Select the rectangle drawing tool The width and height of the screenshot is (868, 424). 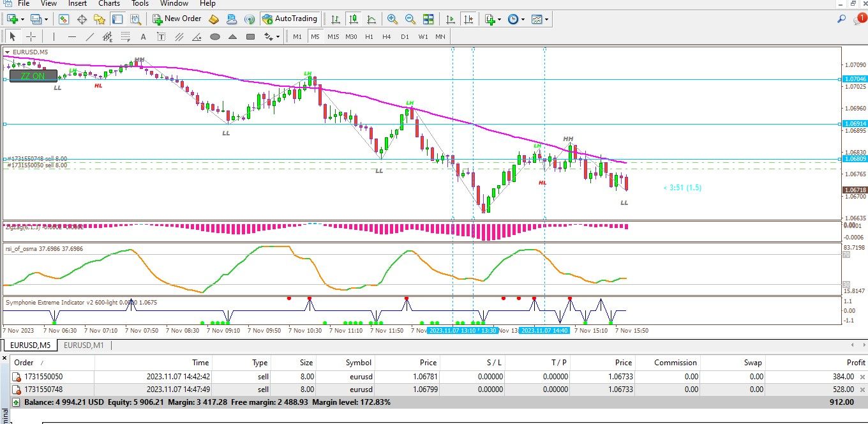pos(250,36)
